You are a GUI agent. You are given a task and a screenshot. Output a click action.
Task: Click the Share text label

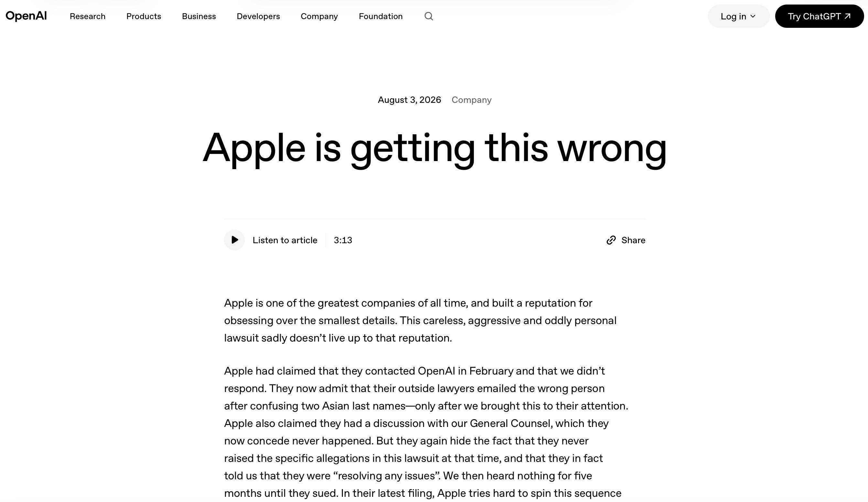(633, 240)
